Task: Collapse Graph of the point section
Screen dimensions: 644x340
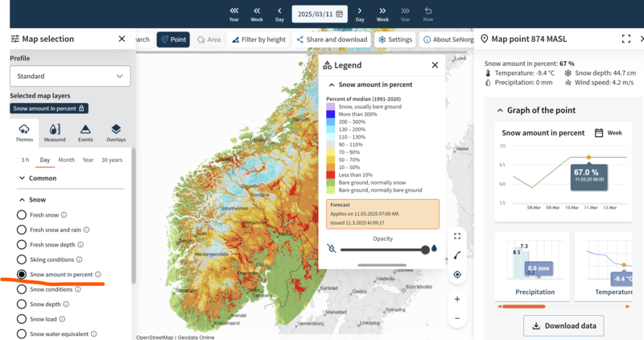Action: click(536, 110)
